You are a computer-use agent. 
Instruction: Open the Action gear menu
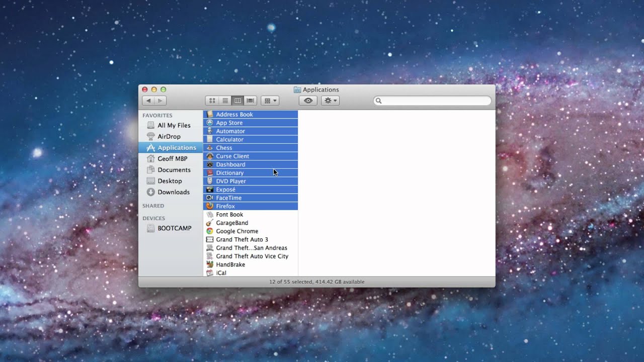point(330,101)
